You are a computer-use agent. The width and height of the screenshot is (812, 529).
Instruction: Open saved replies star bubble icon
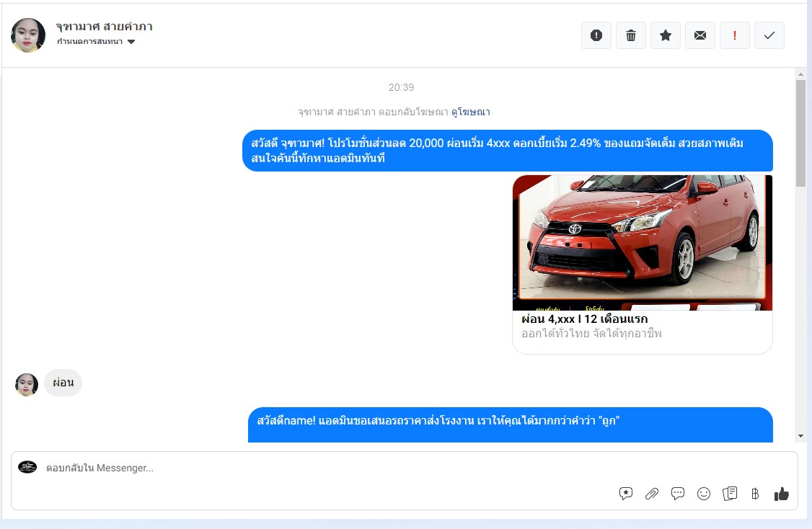(625, 493)
